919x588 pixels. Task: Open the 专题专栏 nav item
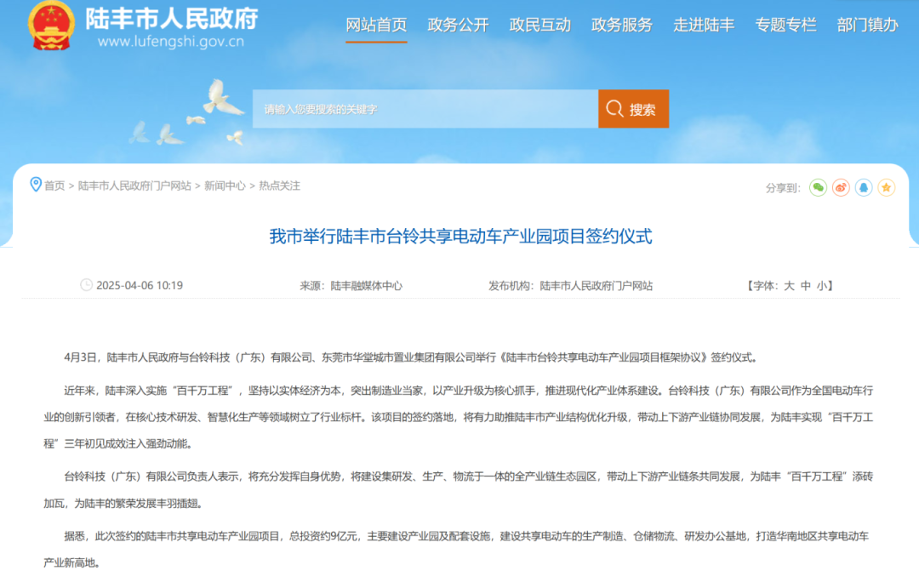(x=785, y=26)
